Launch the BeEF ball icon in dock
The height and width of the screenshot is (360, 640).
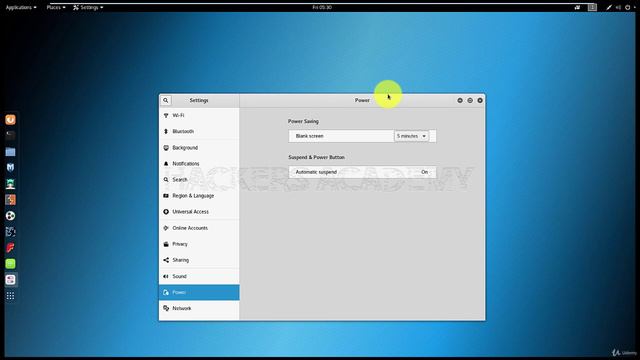click(11, 216)
